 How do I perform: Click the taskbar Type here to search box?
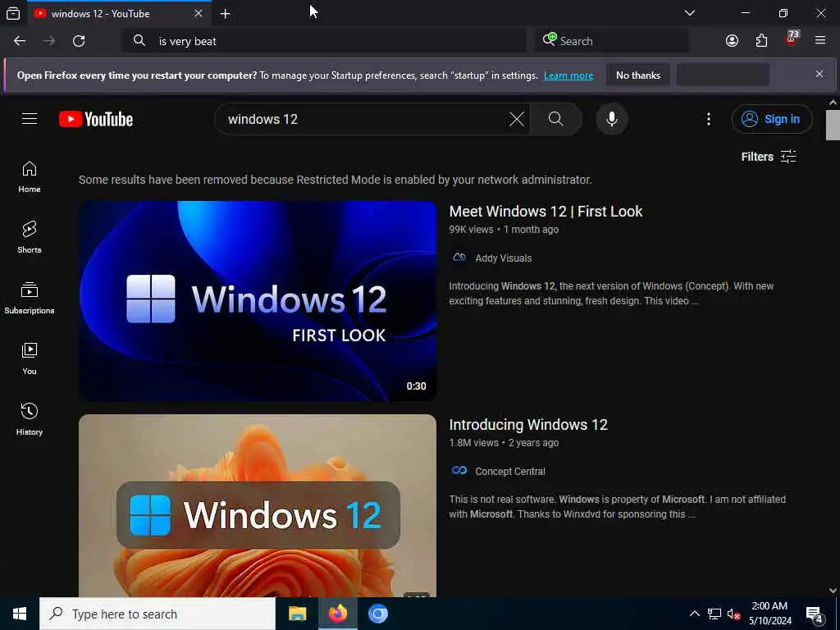pos(157,614)
